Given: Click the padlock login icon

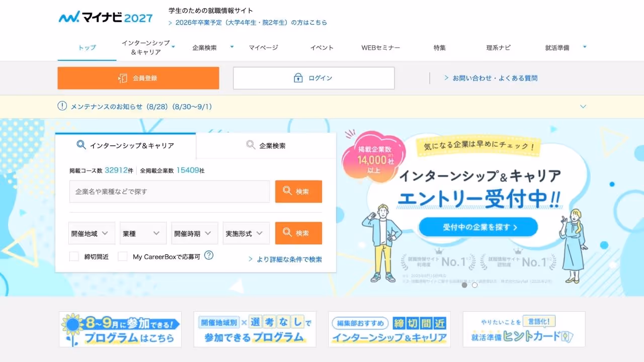Looking at the screenshot, I should point(298,78).
